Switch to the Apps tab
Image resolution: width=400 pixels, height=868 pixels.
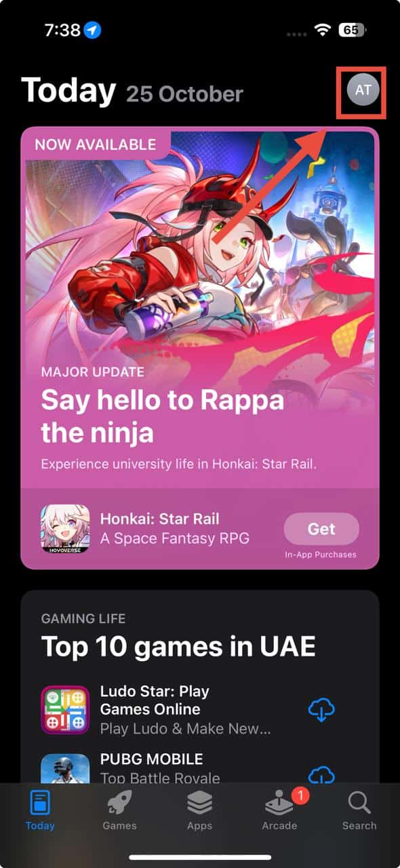(199, 811)
